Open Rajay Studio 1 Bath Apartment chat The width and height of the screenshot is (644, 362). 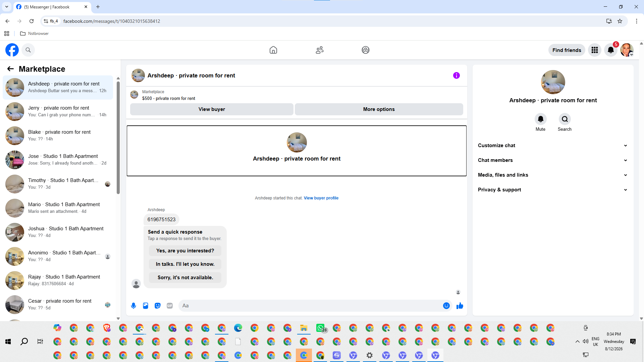58,281
